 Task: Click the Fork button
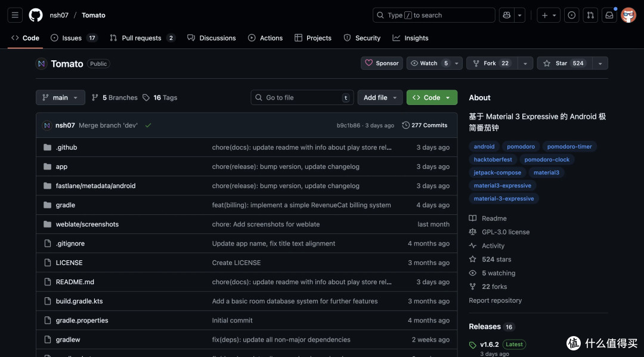(x=491, y=63)
